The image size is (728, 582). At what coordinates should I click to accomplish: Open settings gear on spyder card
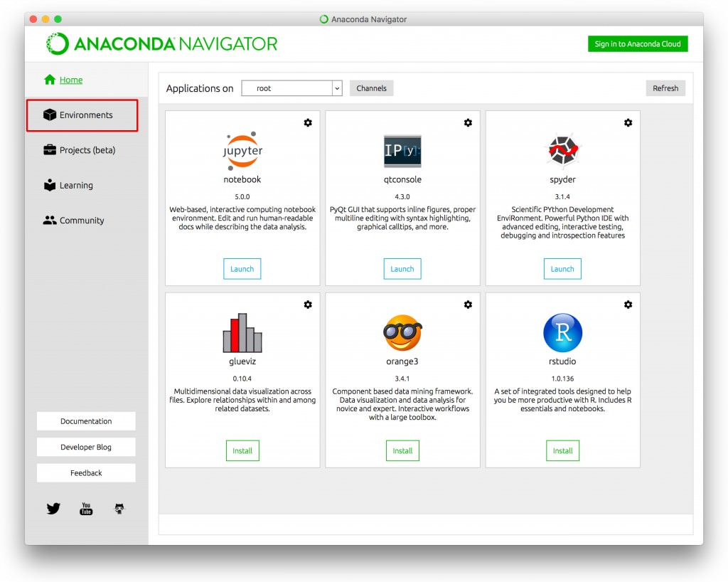[x=628, y=122]
